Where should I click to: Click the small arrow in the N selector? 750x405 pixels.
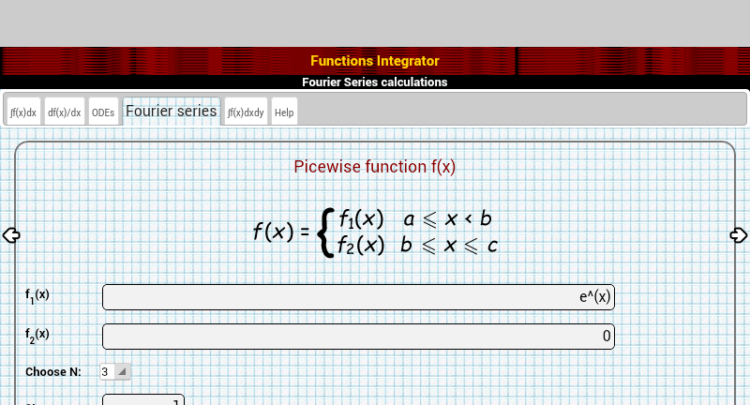click(x=122, y=372)
